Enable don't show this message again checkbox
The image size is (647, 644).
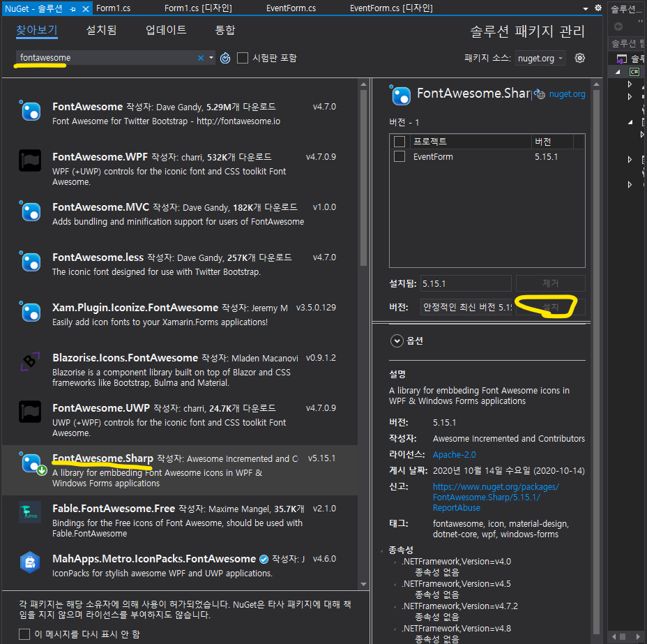[24, 634]
